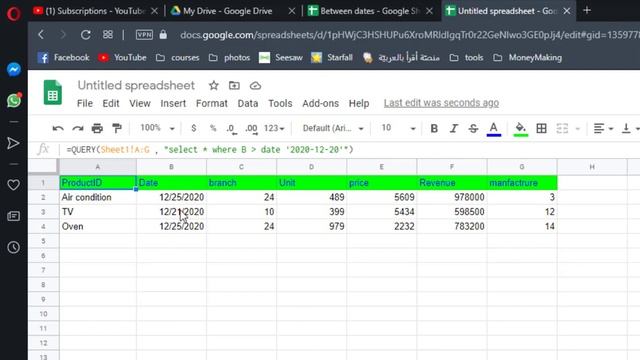Open the fill color bucket
The image size is (640, 360).
(520, 129)
